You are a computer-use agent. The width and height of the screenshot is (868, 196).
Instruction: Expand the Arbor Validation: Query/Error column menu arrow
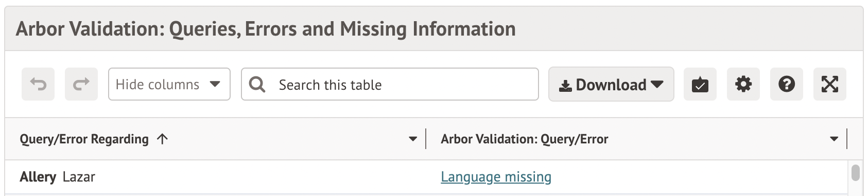[x=834, y=139]
